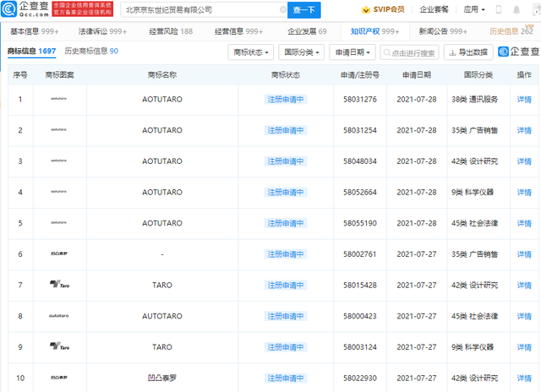Viewport: 541px width, 392px height.
Task: Open 详情 link for row 3 trademark
Action: (524, 161)
